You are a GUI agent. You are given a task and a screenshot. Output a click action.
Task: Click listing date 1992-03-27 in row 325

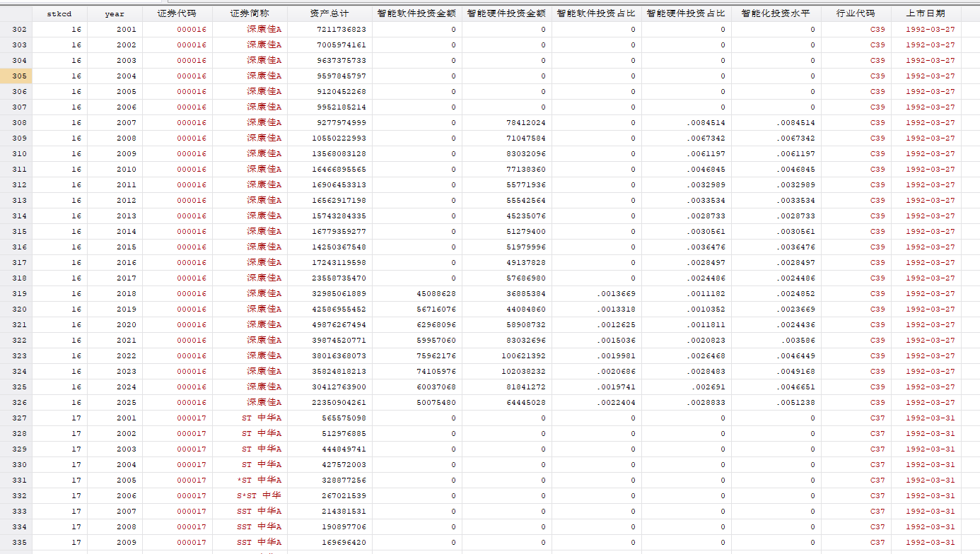926,387
